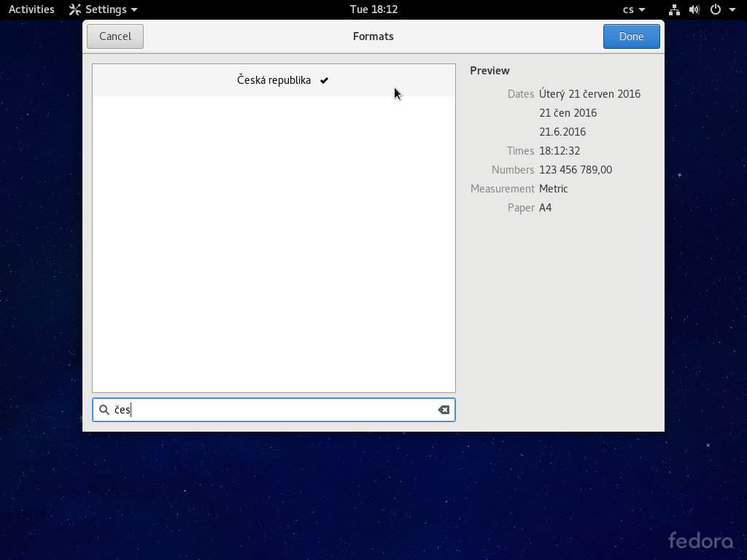
Task: Clear the search text with the backspace icon
Action: tap(443, 410)
